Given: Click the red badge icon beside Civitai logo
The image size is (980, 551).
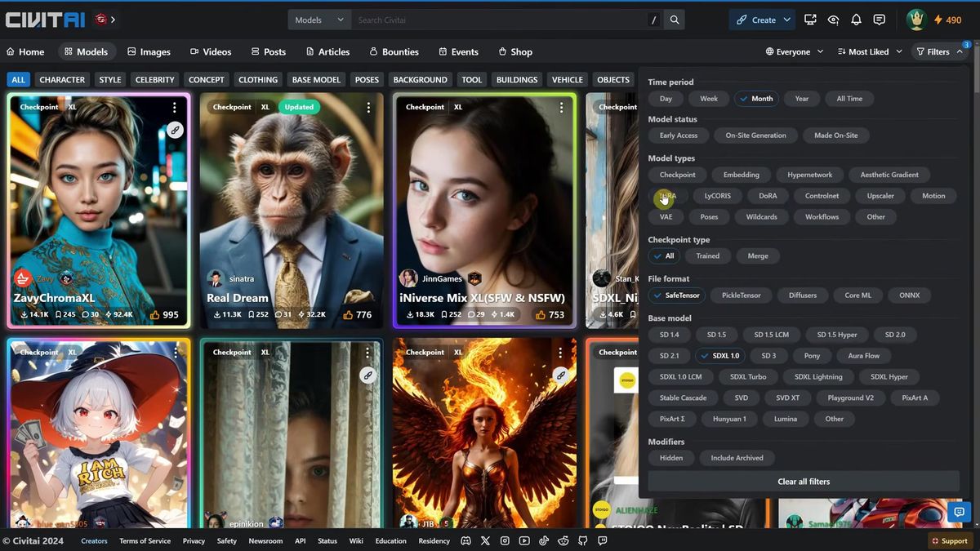Looking at the screenshot, I should click(x=100, y=20).
